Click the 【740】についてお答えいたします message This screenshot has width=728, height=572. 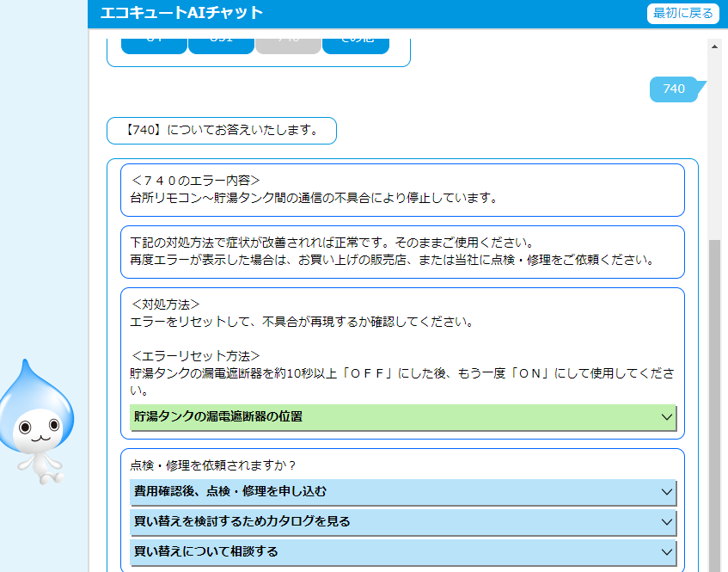pos(222,131)
